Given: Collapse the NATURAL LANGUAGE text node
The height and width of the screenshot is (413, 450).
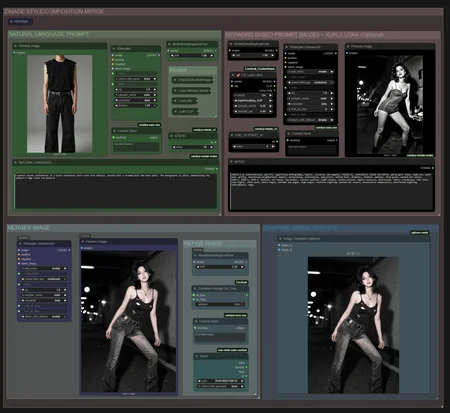Looking at the screenshot, I should pos(15,162).
